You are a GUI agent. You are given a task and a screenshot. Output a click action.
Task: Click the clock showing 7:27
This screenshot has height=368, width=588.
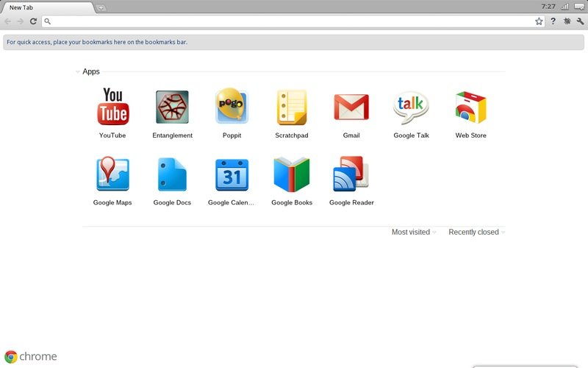tap(548, 7)
